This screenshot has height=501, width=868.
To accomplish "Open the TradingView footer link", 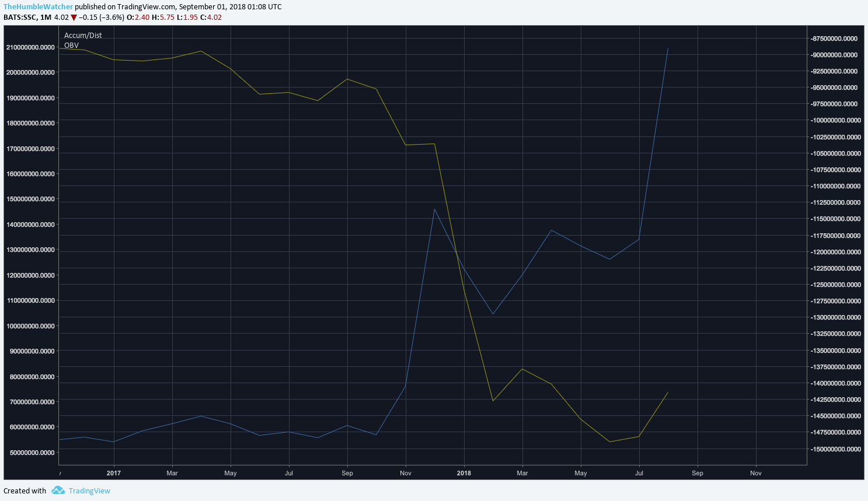I will (89, 491).
